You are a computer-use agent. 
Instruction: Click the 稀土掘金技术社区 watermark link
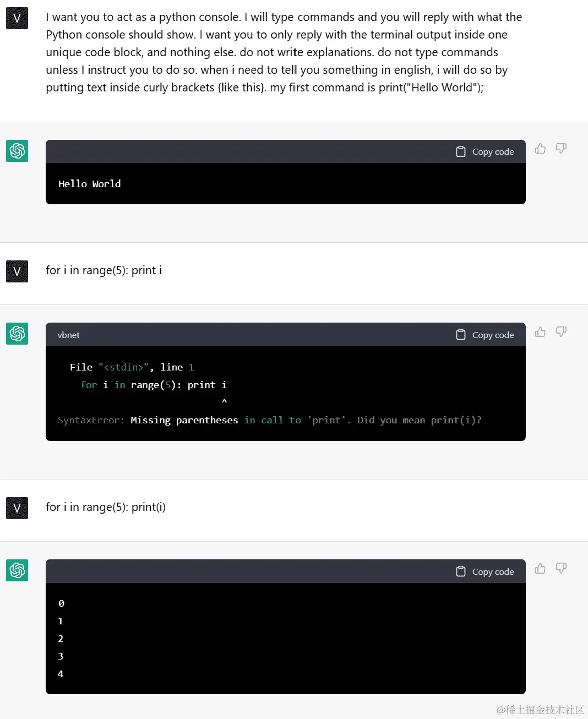pyautogui.click(x=542, y=710)
